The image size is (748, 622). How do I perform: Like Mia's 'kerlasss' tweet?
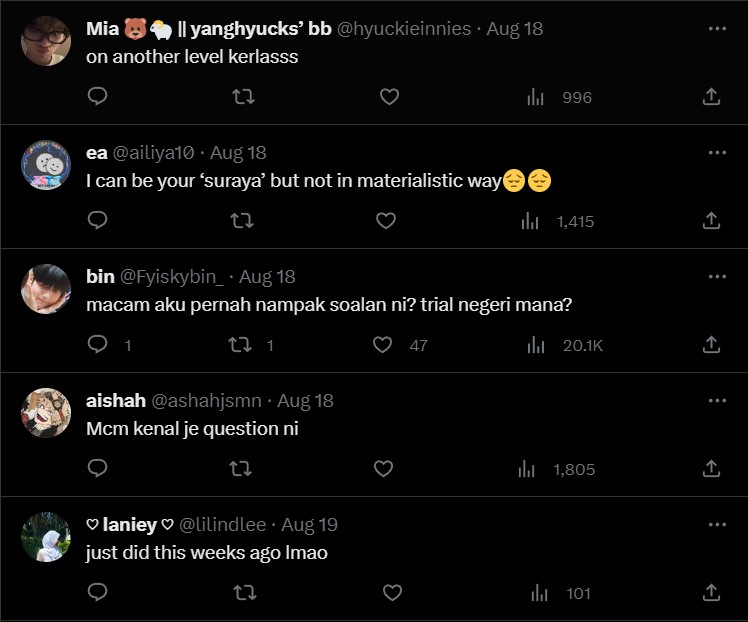(x=389, y=97)
